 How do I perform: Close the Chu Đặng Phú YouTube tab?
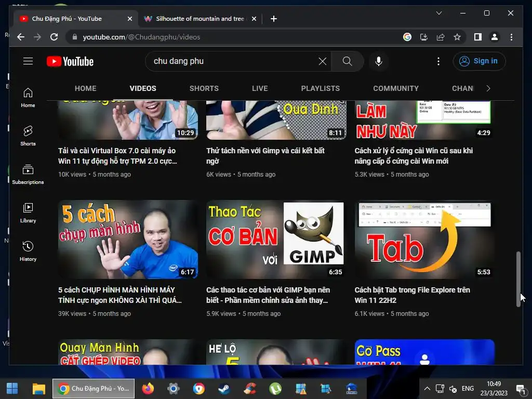(x=129, y=19)
